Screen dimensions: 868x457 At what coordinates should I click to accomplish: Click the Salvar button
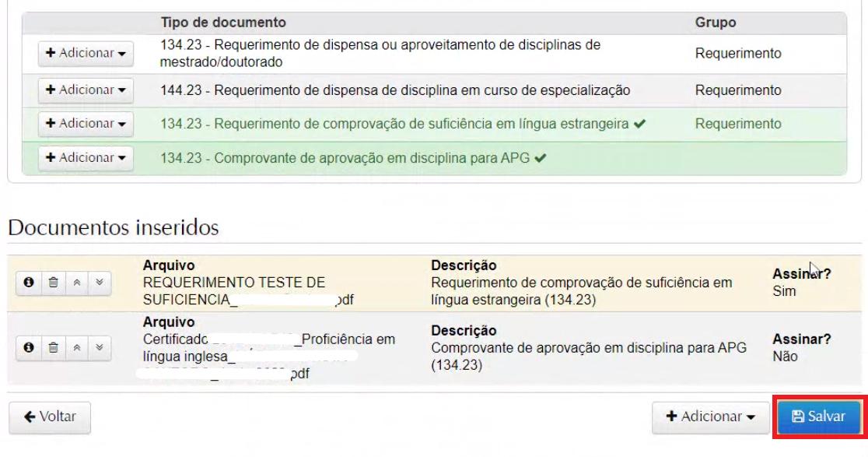click(x=818, y=417)
